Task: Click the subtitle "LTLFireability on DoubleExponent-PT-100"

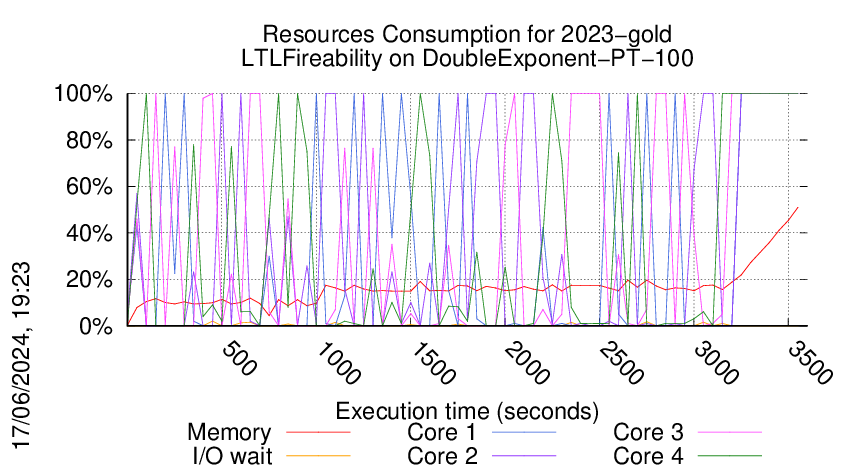Action: click(467, 58)
